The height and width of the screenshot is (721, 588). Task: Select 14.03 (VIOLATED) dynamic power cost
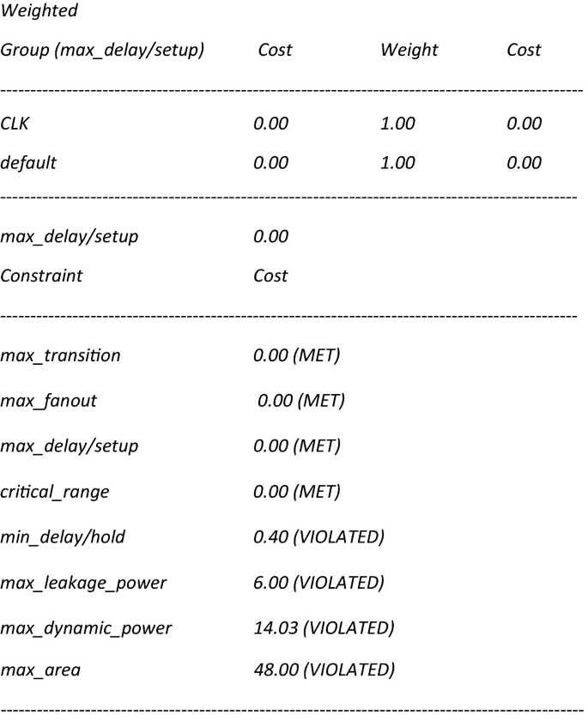pyautogui.click(x=324, y=627)
